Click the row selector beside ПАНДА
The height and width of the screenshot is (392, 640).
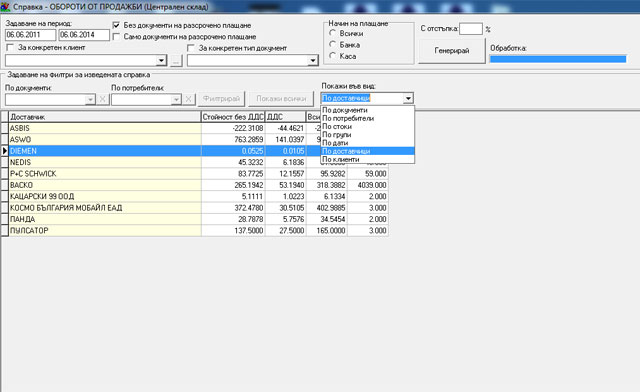tap(5, 219)
